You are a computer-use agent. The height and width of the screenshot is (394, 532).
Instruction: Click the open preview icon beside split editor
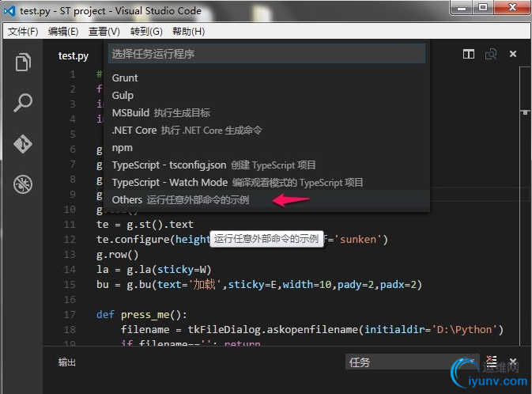pos(491,54)
